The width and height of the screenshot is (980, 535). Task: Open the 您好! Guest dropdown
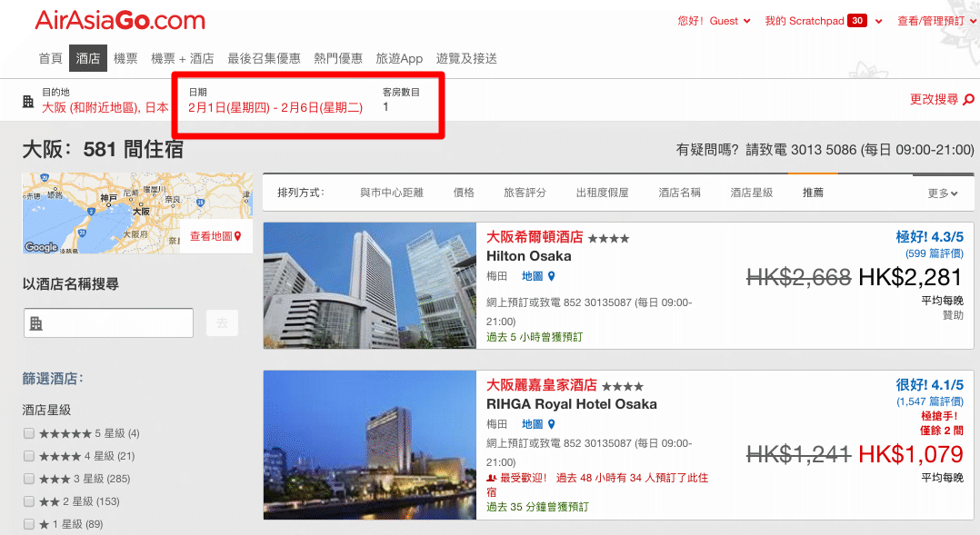(714, 21)
